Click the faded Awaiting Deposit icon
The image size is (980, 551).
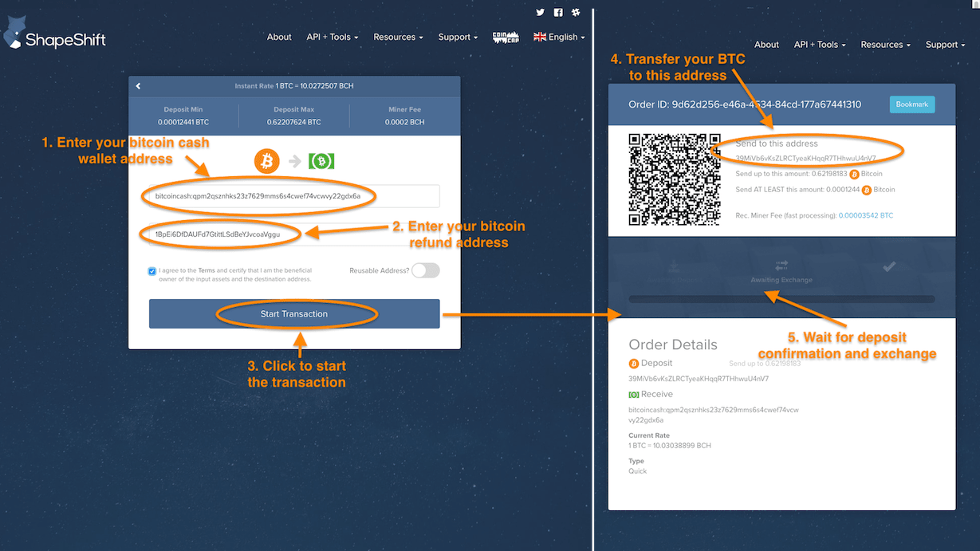pyautogui.click(x=674, y=266)
